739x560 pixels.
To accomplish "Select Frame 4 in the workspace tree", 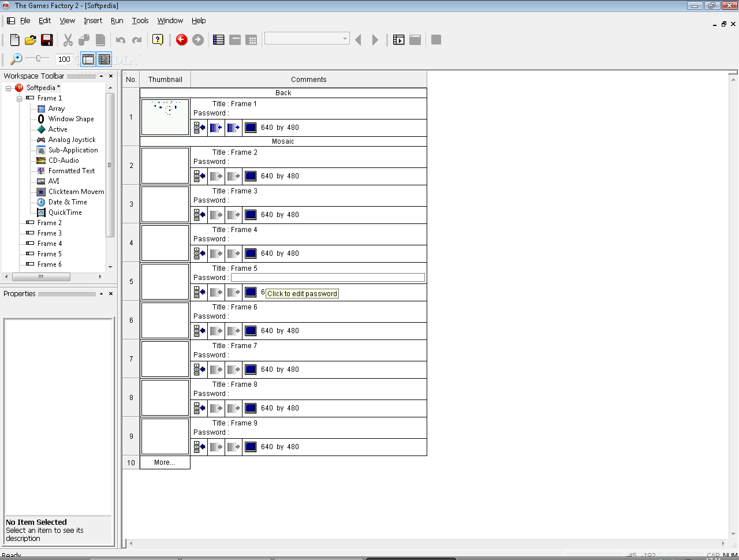I will (50, 244).
